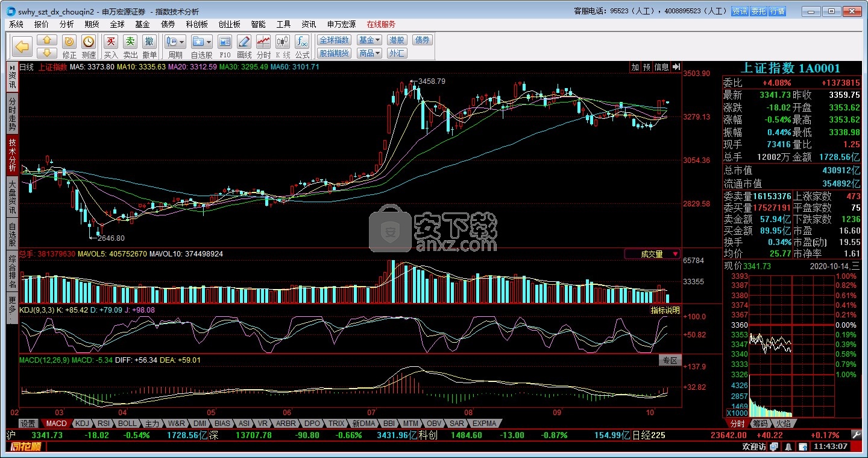The width and height of the screenshot is (868, 458).
Task: Click the 撤单 cancel order icon
Action: click(149, 41)
